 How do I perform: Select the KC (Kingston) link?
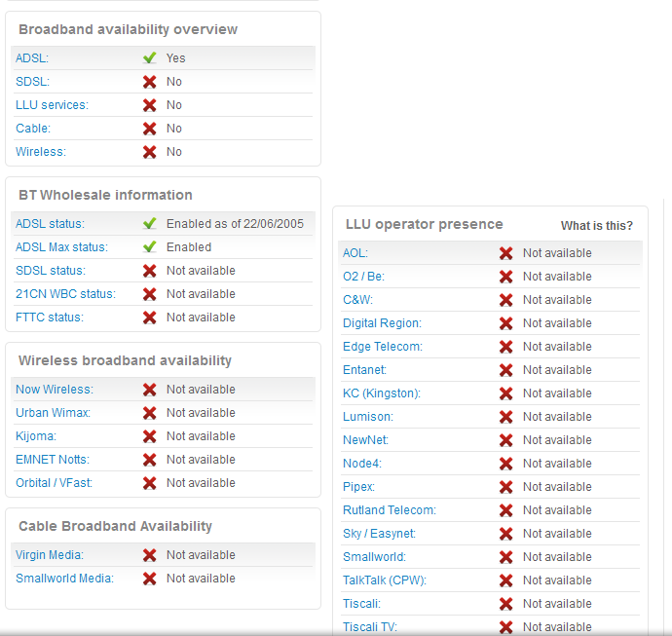pos(382,393)
